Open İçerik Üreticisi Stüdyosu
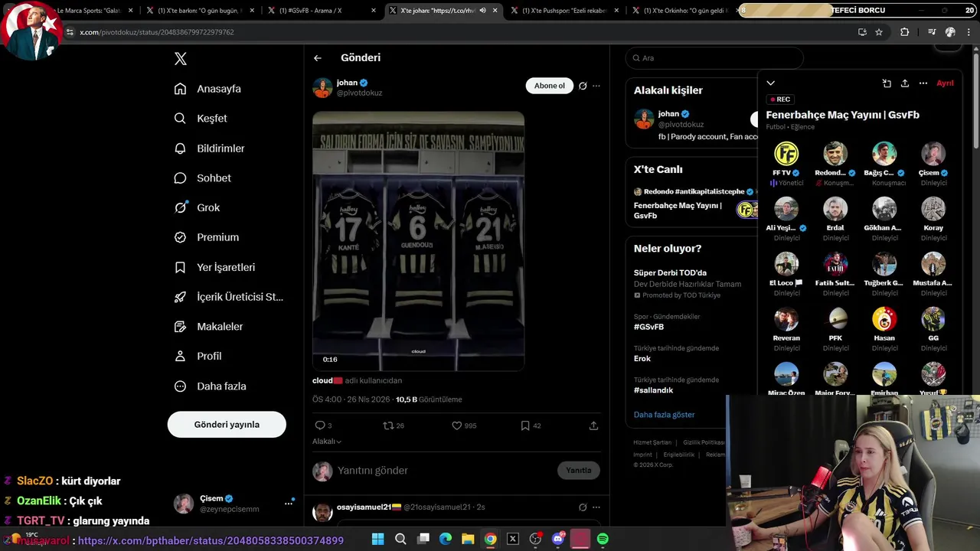 pos(229,297)
